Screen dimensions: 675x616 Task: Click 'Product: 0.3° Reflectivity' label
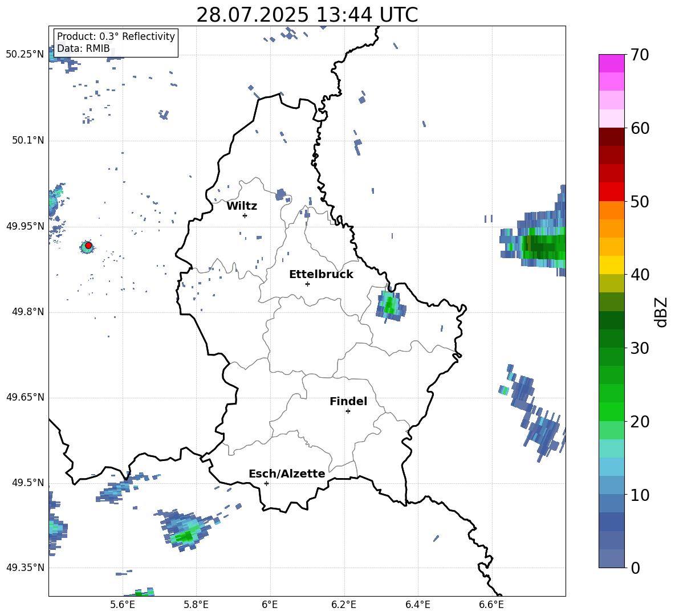pos(116,36)
